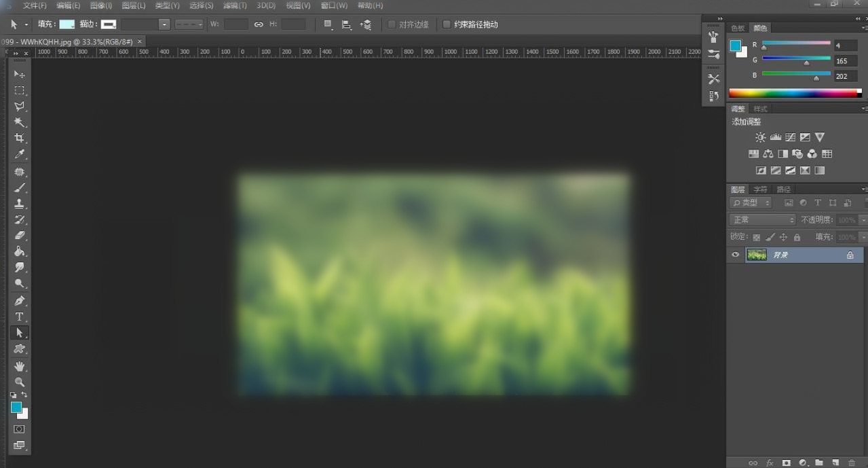Switch to the 路径 tab
The width and height of the screenshot is (868, 468).
[784, 190]
